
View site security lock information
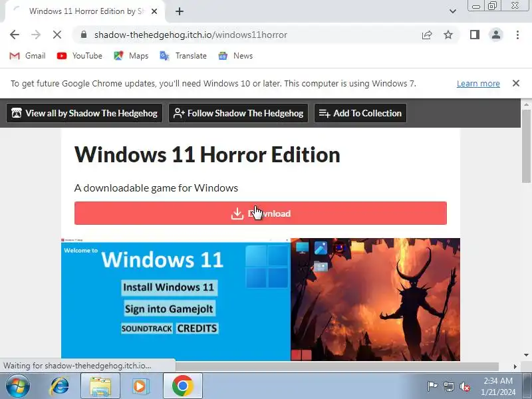point(84,35)
